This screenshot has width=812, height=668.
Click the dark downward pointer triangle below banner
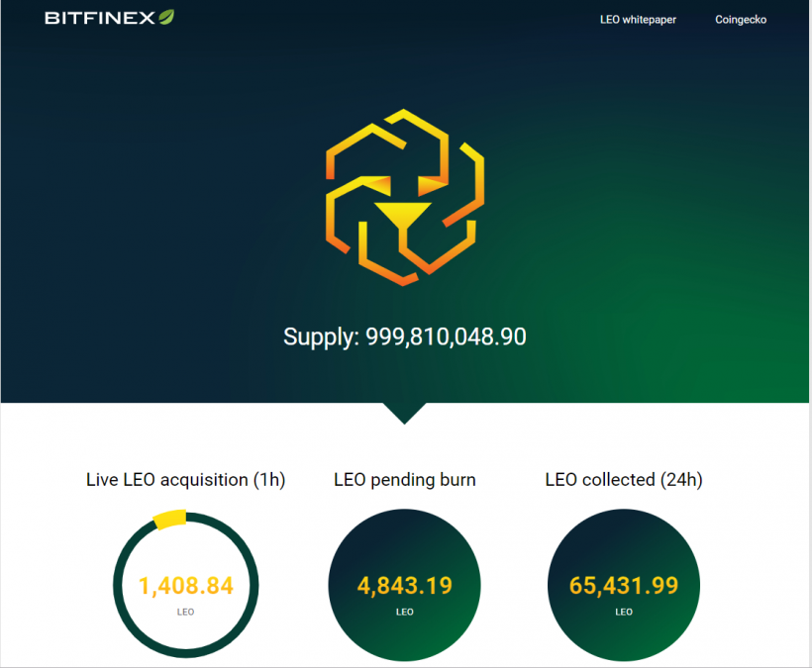404,413
